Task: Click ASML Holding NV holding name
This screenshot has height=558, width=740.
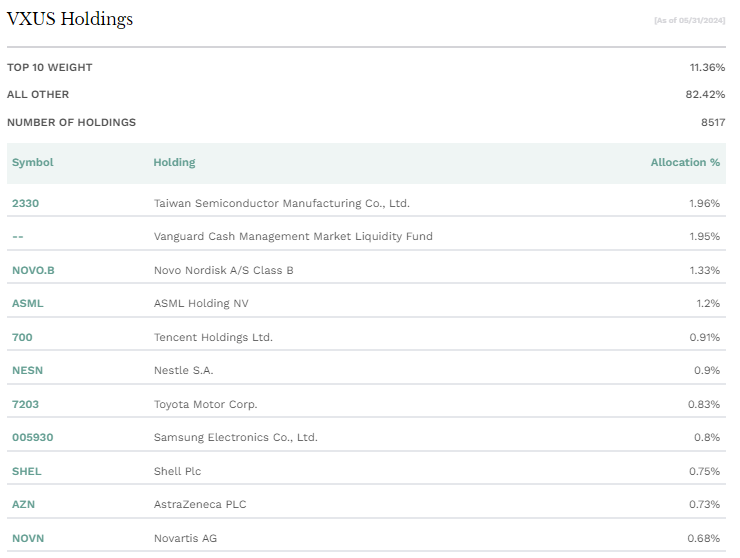Action: (x=201, y=304)
